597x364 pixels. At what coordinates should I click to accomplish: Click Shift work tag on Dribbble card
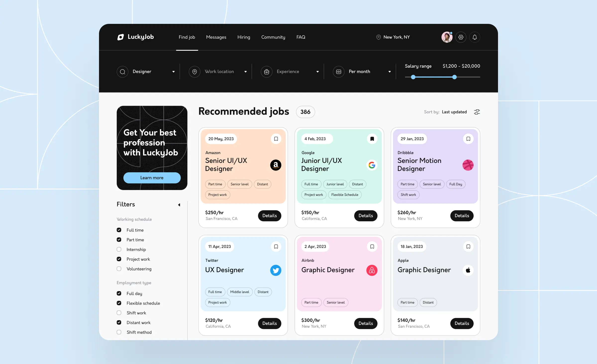tap(408, 195)
